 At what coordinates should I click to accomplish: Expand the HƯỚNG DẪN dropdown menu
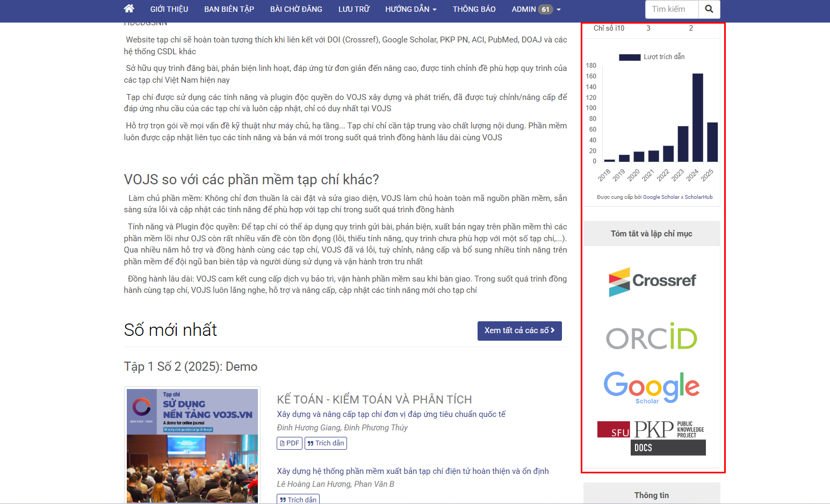(410, 9)
